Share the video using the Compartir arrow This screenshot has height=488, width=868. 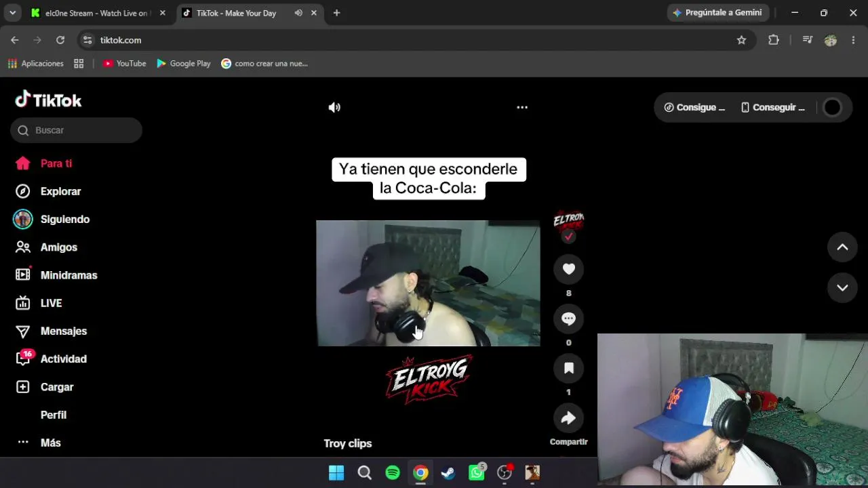(x=568, y=418)
